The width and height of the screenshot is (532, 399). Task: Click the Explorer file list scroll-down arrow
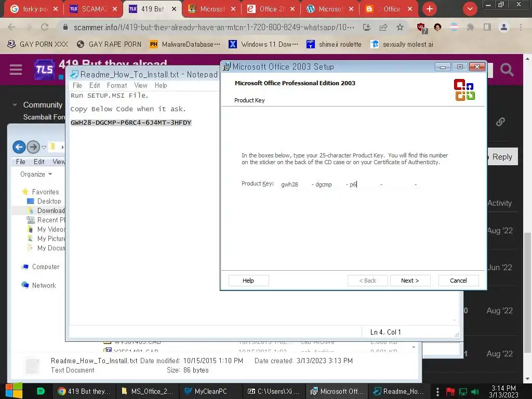(414, 347)
